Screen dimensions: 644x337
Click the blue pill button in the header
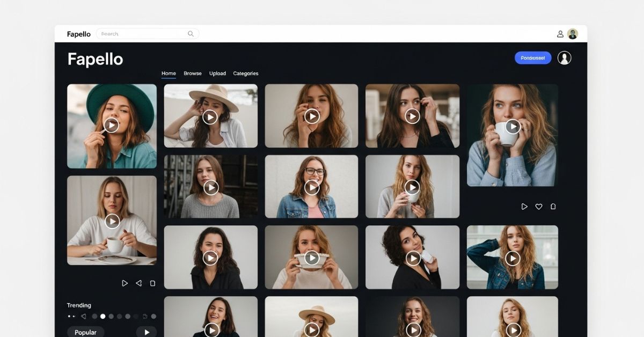[533, 58]
